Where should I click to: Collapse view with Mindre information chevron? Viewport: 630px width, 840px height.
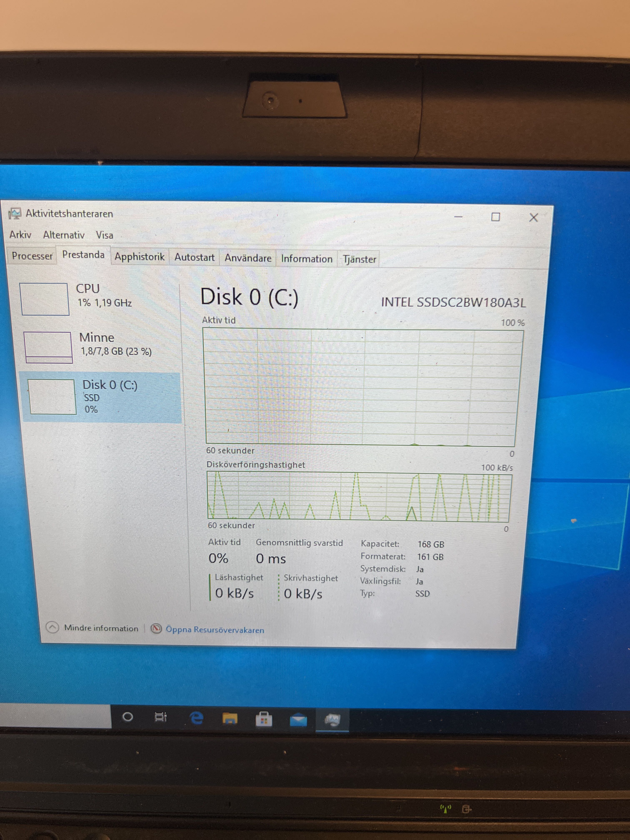pyautogui.click(x=52, y=627)
